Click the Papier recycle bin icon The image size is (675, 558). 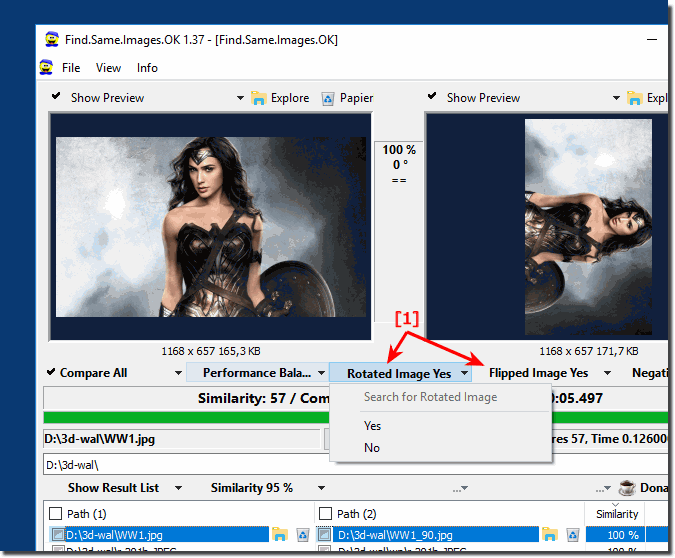pos(328,99)
